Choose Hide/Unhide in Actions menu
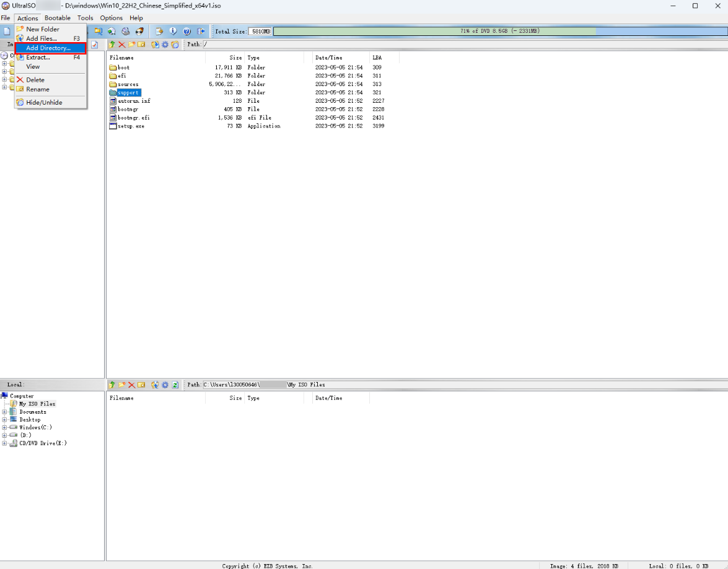This screenshot has height=569, width=728. coord(51,103)
